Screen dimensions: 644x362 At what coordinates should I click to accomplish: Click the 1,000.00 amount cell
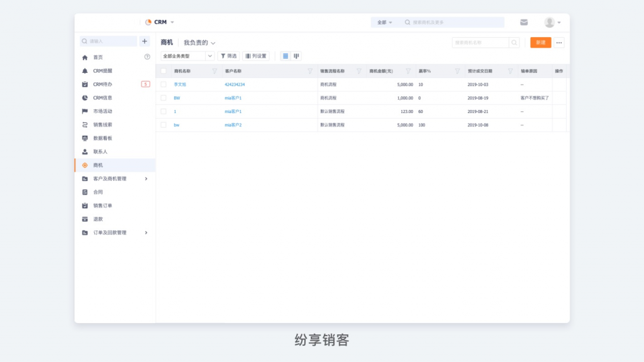tap(405, 97)
